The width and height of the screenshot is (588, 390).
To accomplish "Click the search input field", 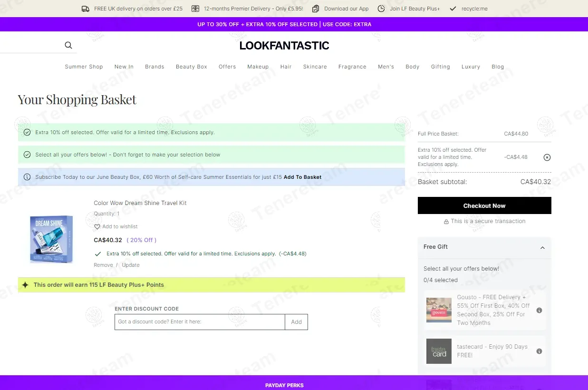I will pyautogui.click(x=30, y=46).
